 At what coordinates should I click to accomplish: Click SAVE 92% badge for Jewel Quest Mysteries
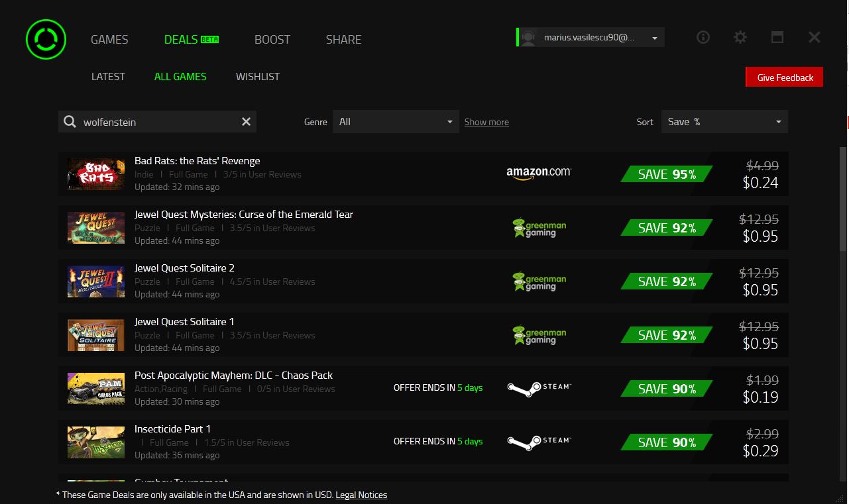tap(667, 228)
